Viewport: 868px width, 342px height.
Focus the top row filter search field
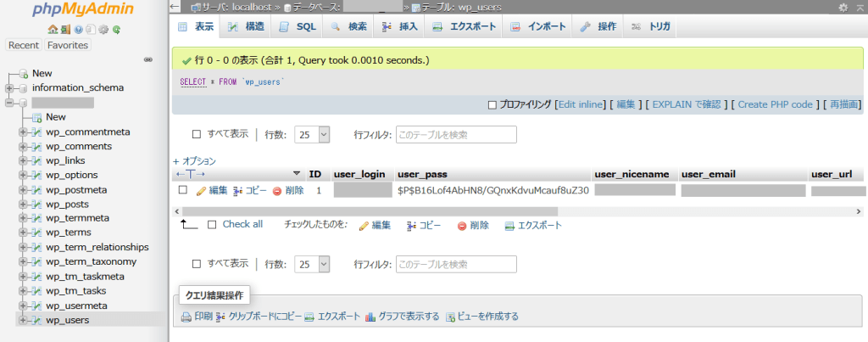456,134
